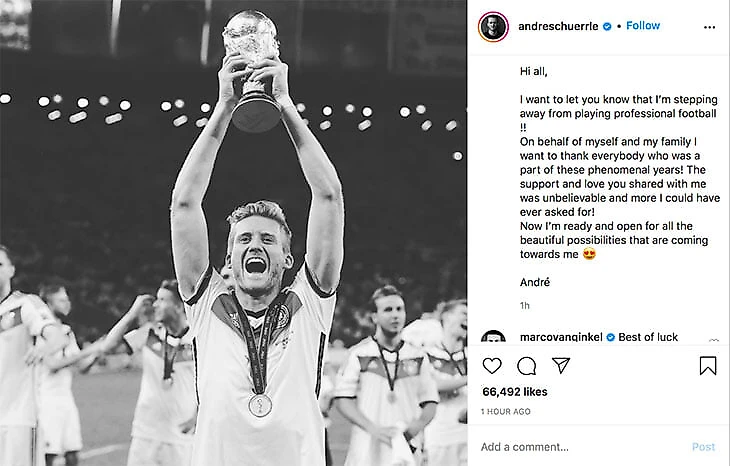Click the black-and-white trophy photo

(233, 233)
